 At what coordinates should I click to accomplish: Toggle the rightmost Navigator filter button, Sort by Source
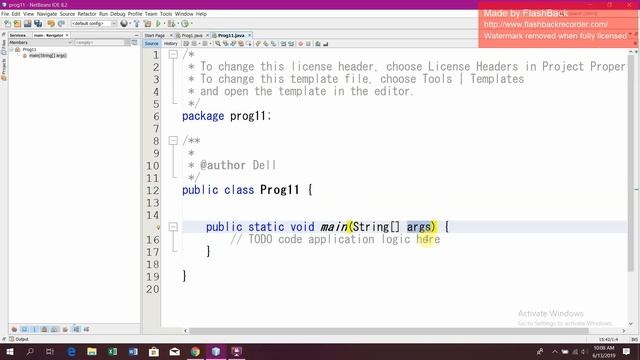pos(86,329)
